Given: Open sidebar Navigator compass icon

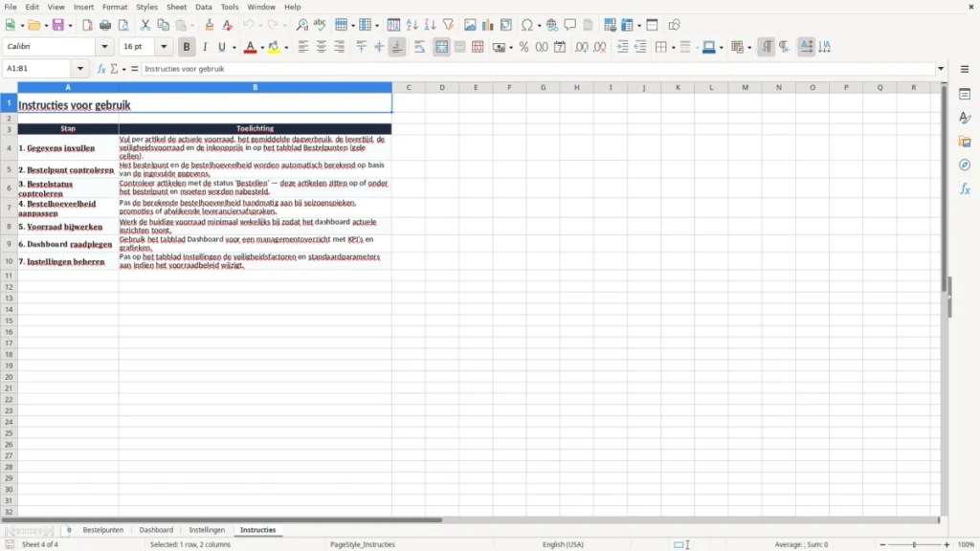Looking at the screenshot, I should (965, 165).
